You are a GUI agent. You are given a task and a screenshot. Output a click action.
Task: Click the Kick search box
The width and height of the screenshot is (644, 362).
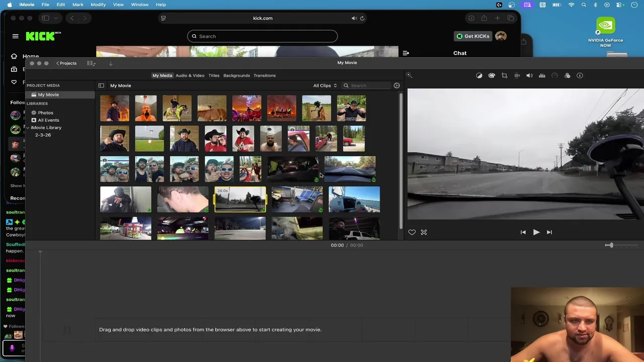tap(262, 36)
